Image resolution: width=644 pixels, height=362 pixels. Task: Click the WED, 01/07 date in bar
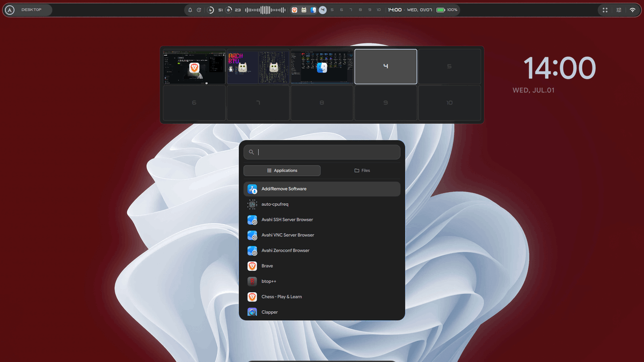click(420, 10)
